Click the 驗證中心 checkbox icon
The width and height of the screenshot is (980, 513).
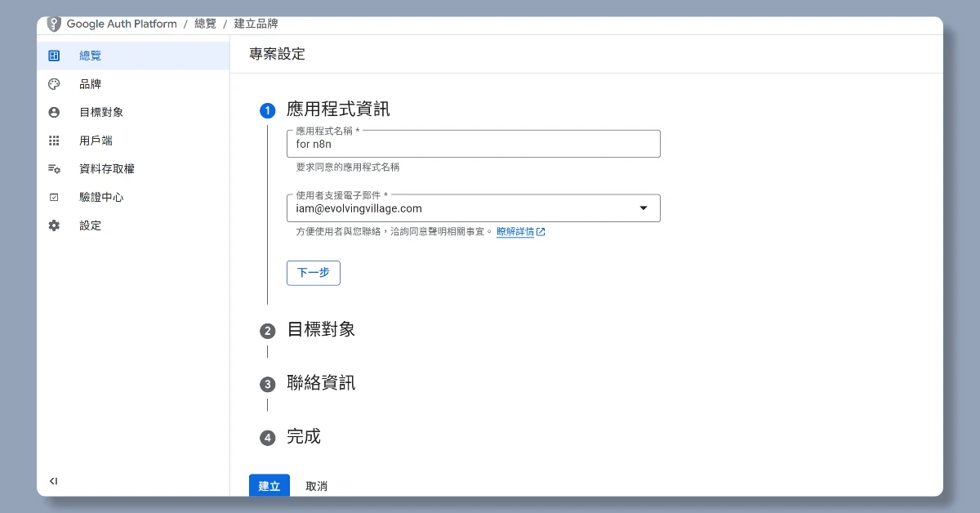pos(54,197)
